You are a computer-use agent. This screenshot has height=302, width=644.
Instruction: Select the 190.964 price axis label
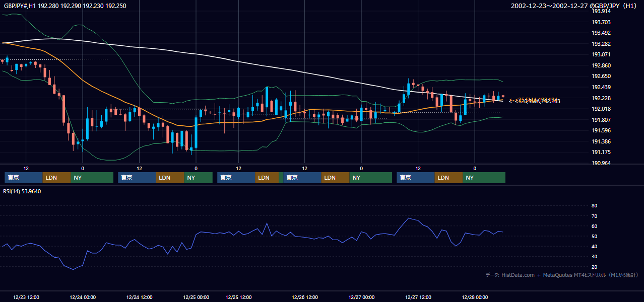(x=601, y=163)
